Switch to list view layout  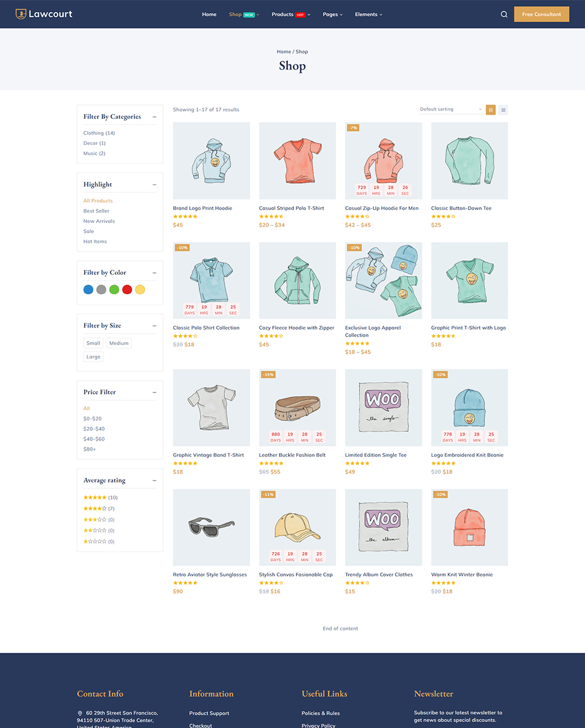pyautogui.click(x=503, y=110)
